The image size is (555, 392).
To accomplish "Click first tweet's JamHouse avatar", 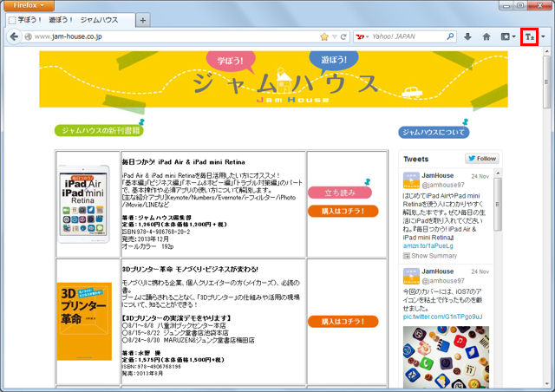I will pos(411,180).
